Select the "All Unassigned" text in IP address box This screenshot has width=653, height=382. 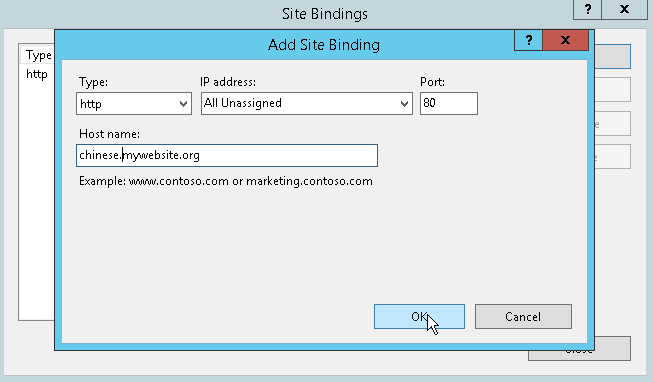tap(243, 103)
